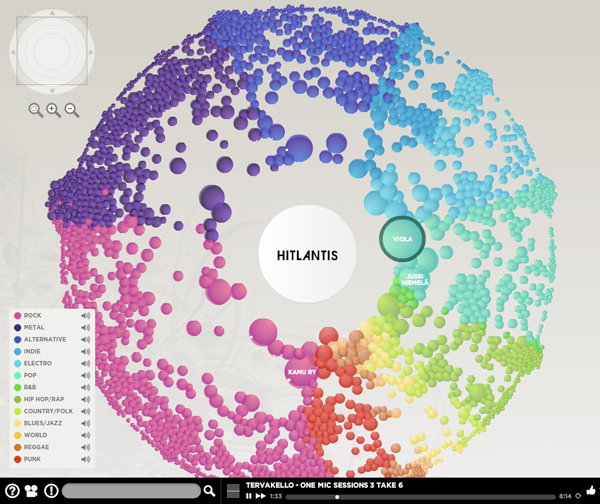The image size is (600, 504).
Task: Skip to the next track
Action: click(261, 496)
